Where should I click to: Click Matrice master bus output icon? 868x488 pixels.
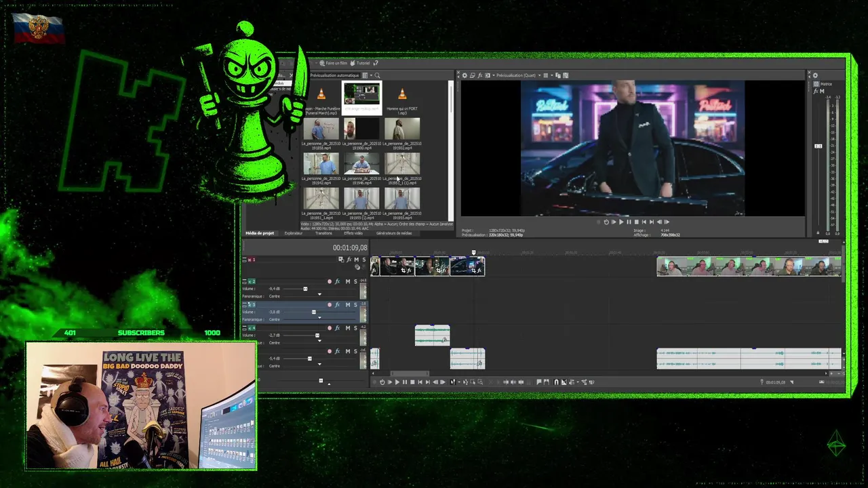[816, 84]
